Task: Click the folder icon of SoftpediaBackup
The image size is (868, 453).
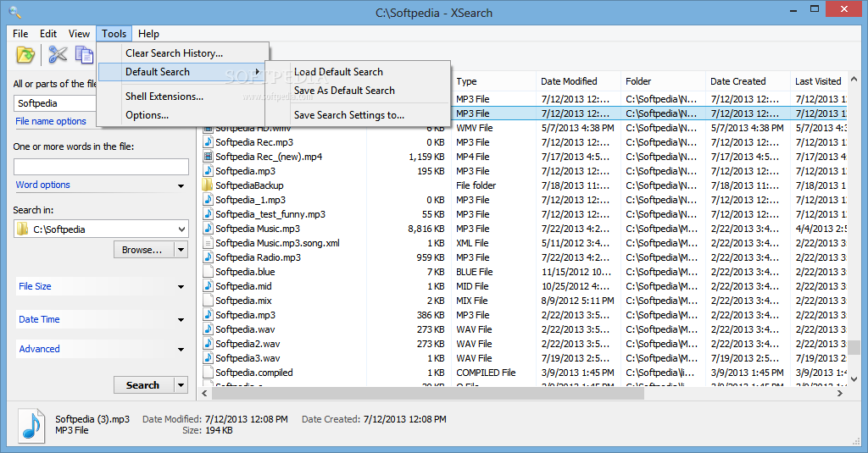Action: coord(209,185)
